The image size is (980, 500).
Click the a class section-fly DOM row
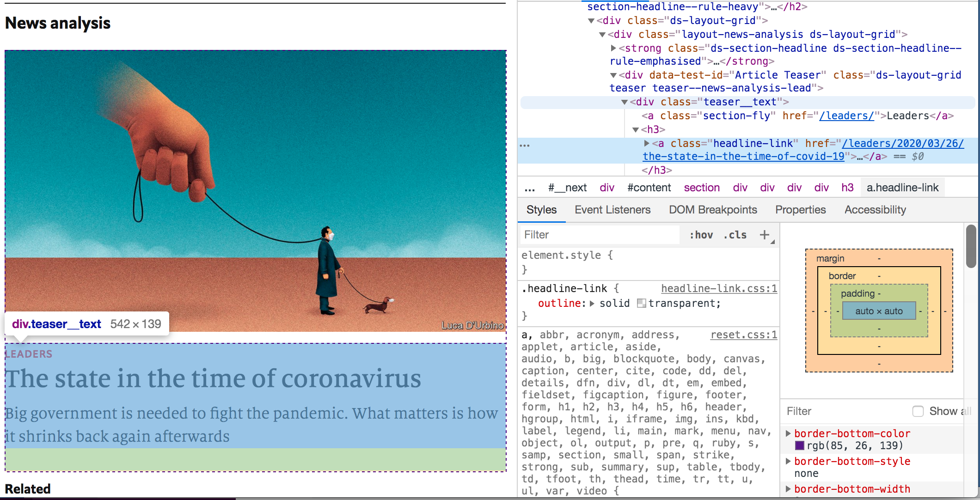point(797,116)
